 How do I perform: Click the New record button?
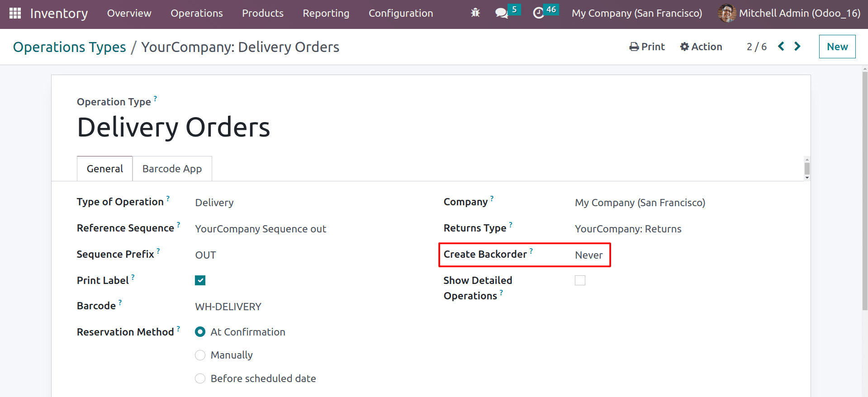pos(837,47)
